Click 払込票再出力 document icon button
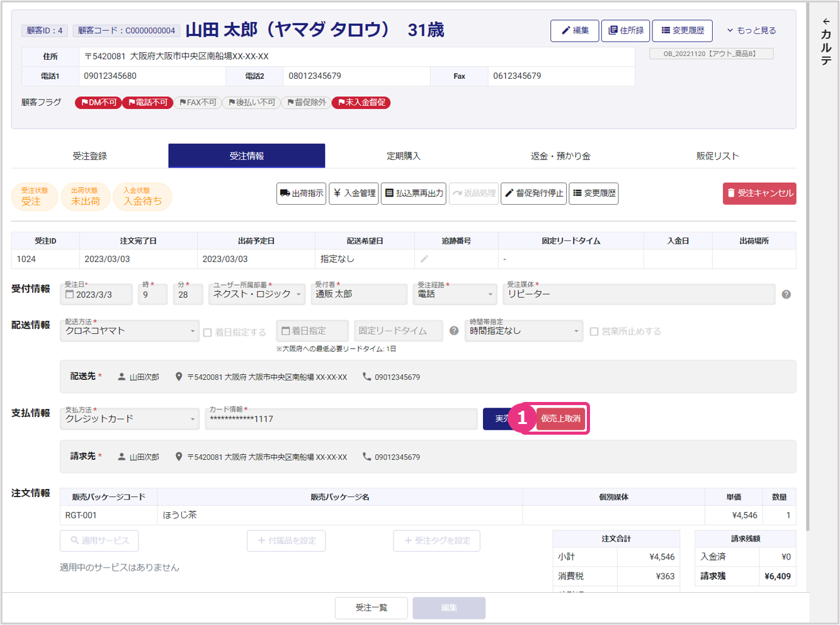This screenshot has height=625, width=840. coord(413,193)
